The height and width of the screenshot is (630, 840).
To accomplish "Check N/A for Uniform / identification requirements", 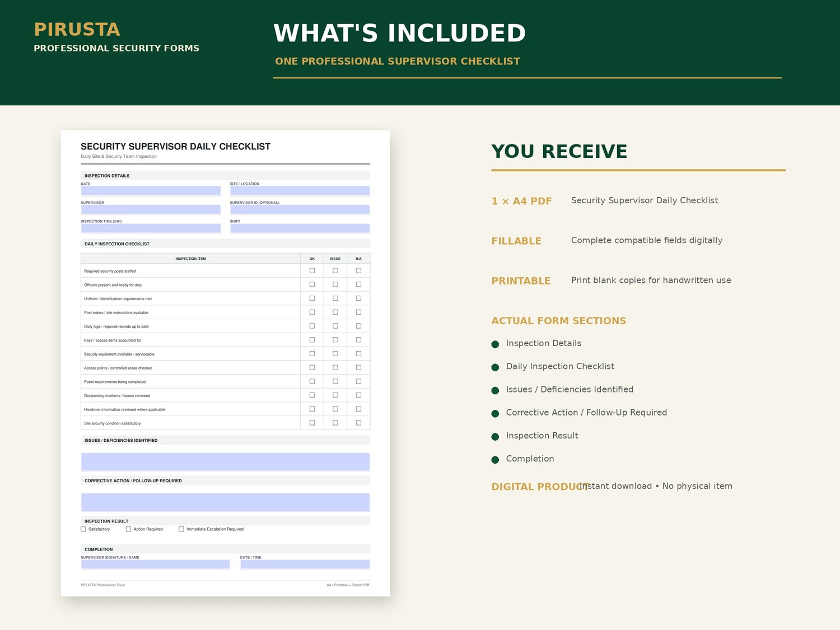I will [358, 298].
